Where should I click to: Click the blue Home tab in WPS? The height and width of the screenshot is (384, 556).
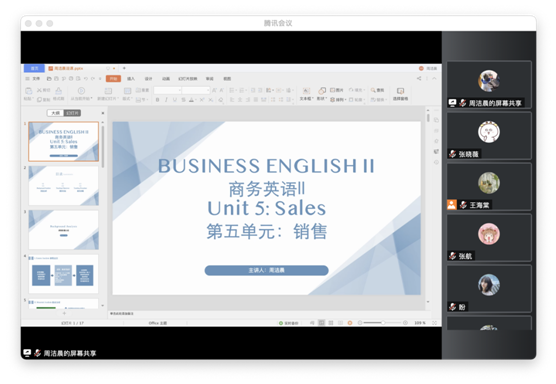pyautogui.click(x=34, y=68)
